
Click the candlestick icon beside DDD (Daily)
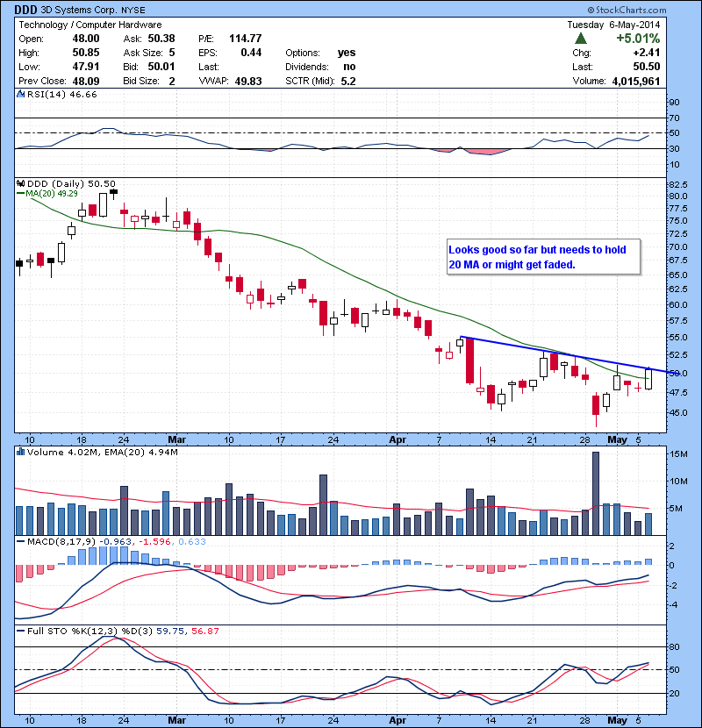(x=20, y=183)
